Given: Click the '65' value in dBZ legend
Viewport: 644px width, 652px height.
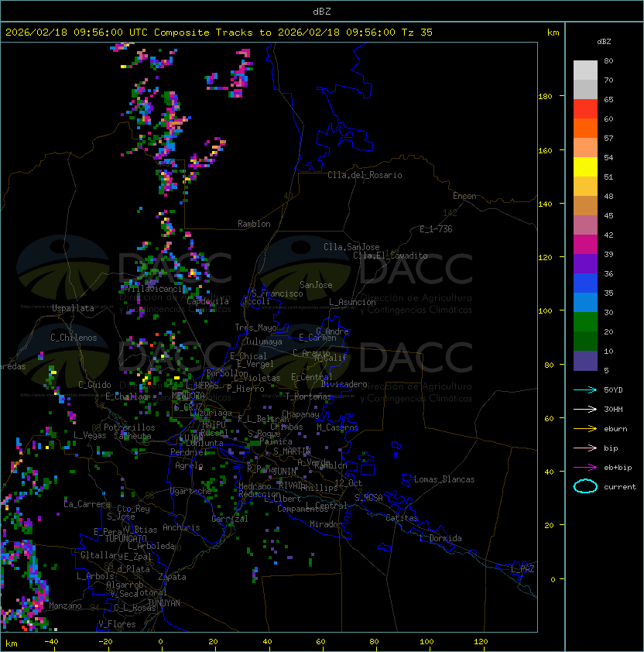Looking at the screenshot, I should tap(608, 99).
